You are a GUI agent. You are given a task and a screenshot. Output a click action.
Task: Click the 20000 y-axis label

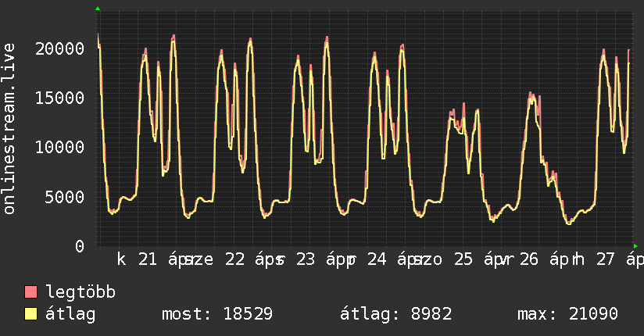(x=60, y=49)
